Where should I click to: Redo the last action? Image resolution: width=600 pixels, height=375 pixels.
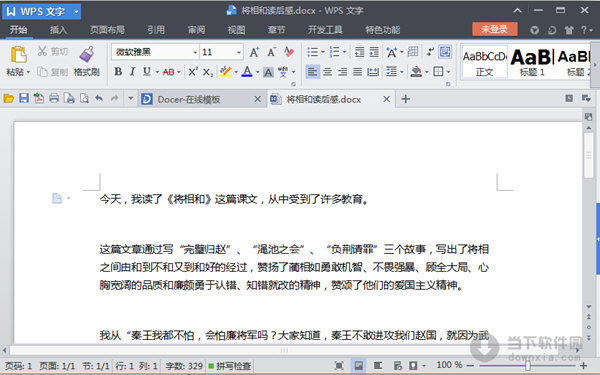[114, 99]
